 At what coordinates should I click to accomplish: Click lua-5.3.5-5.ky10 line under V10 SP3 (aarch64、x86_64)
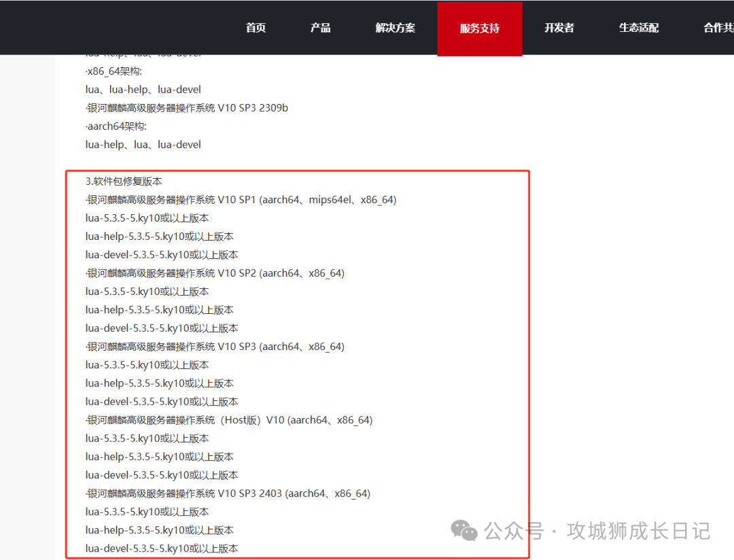tap(147, 365)
